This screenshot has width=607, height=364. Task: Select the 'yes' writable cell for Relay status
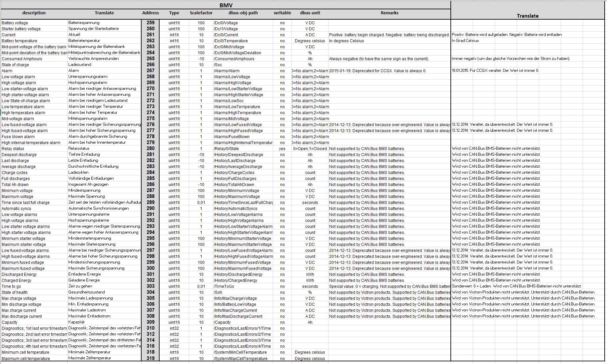click(x=283, y=149)
